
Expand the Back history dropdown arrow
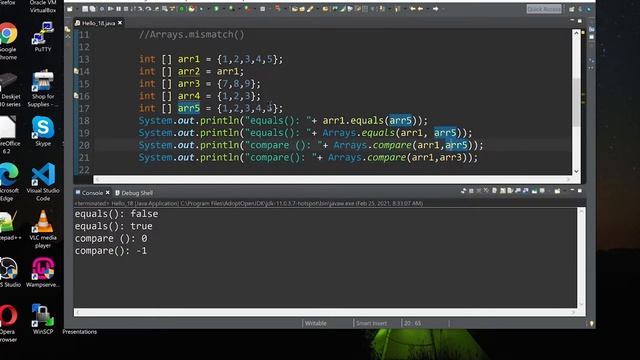(428, 9)
